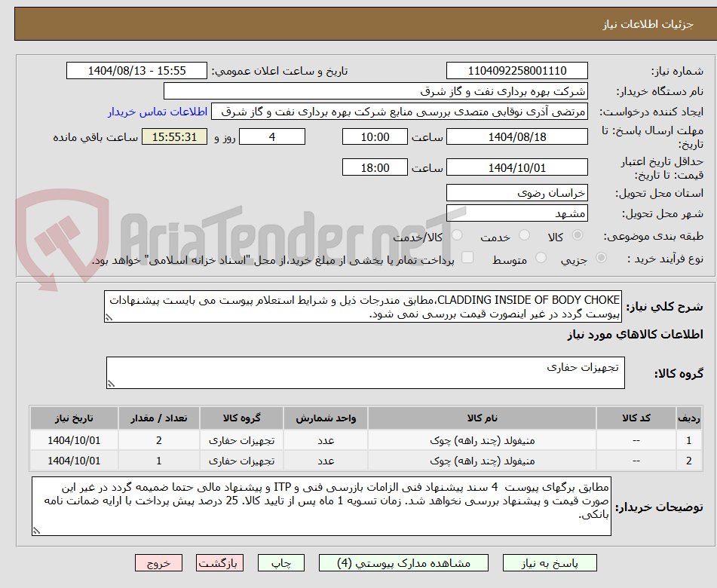Click the خروج exit button

[158, 563]
